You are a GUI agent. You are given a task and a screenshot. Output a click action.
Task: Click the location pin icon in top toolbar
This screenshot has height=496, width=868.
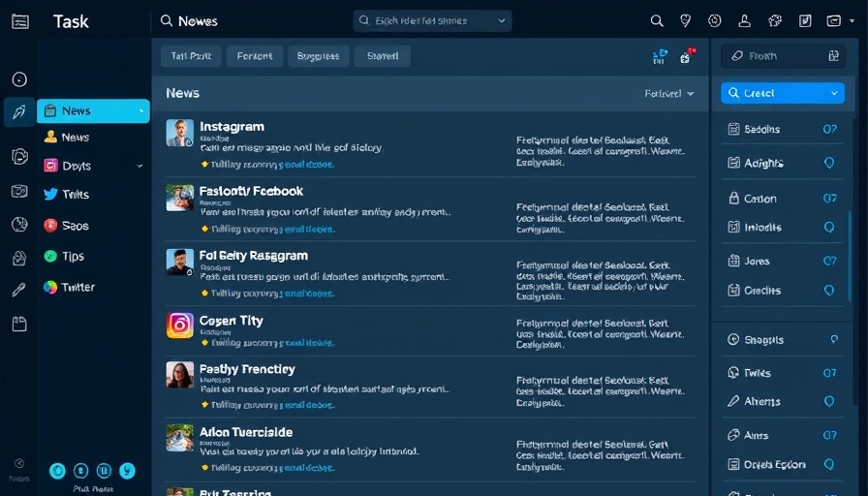coord(685,21)
